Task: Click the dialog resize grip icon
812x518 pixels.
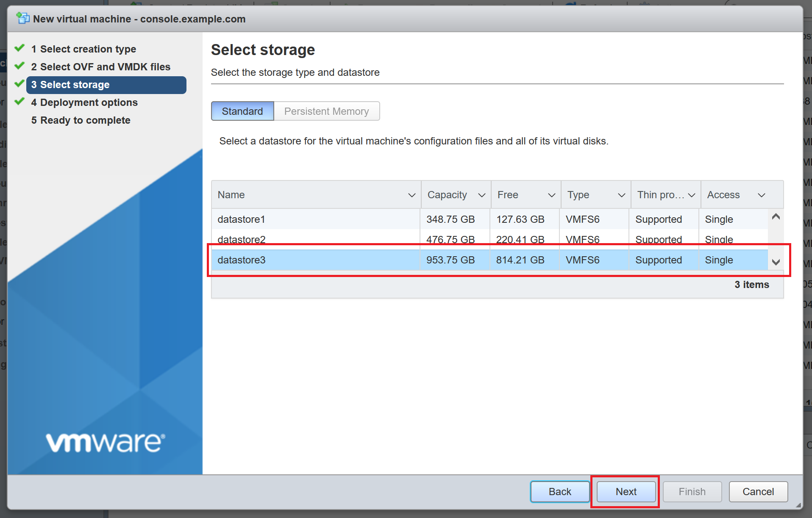Action: point(798,505)
